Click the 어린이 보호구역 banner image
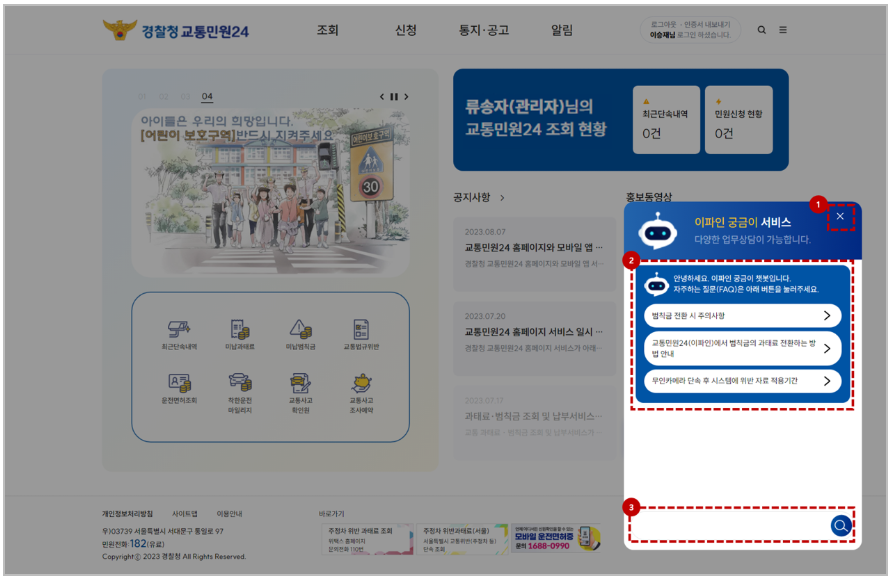The width and height of the screenshot is (892, 579). pyautogui.click(x=270, y=193)
